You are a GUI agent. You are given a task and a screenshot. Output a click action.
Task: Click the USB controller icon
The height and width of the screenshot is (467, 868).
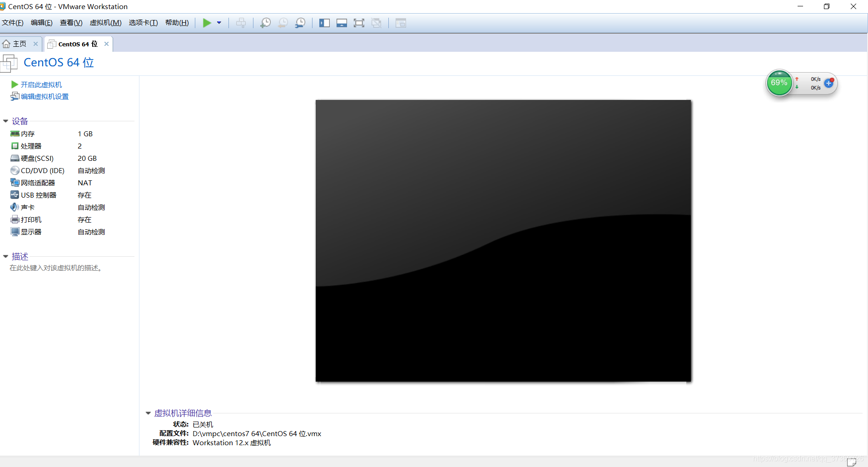(x=15, y=195)
